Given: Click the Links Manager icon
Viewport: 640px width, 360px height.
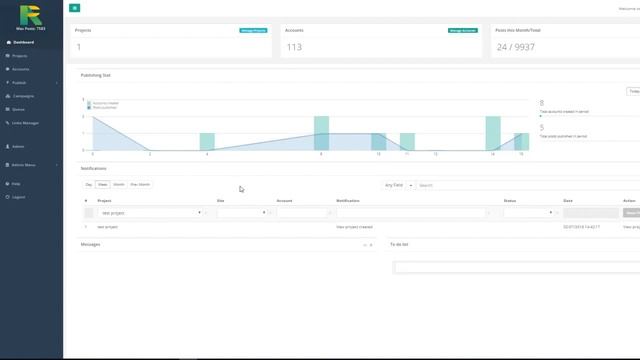Looking at the screenshot, I should click(x=7, y=123).
